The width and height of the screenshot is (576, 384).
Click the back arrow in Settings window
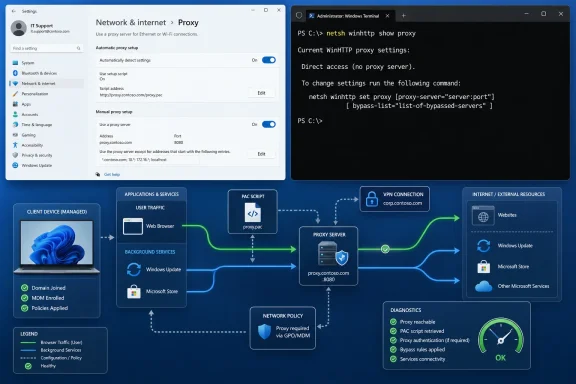[14, 11]
